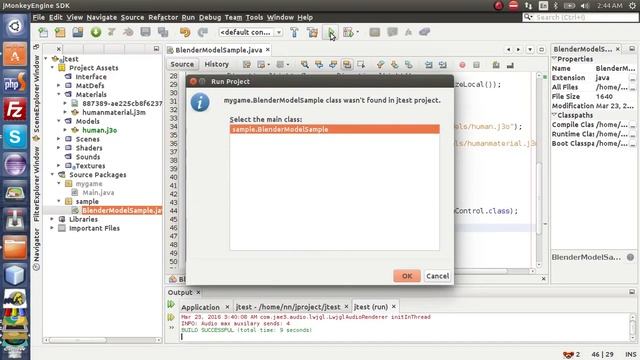Click the Find Selection magnifier icon
The width and height of the screenshot is (640, 360).
(x=304, y=64)
